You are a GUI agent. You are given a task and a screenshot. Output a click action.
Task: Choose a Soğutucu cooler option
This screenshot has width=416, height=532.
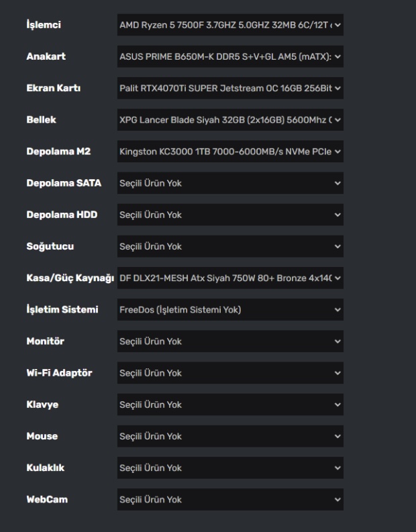[229, 246]
